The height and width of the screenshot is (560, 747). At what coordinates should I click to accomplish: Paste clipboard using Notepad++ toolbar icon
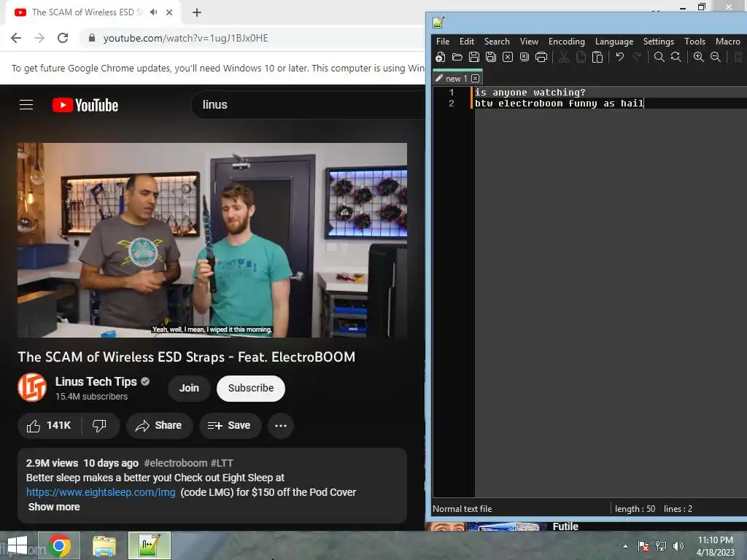[597, 57]
